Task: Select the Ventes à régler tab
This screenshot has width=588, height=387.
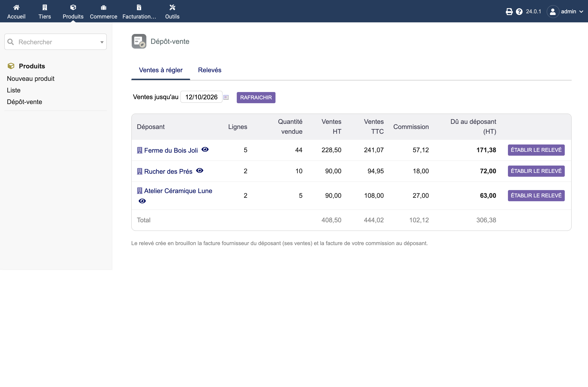Action: tap(161, 70)
